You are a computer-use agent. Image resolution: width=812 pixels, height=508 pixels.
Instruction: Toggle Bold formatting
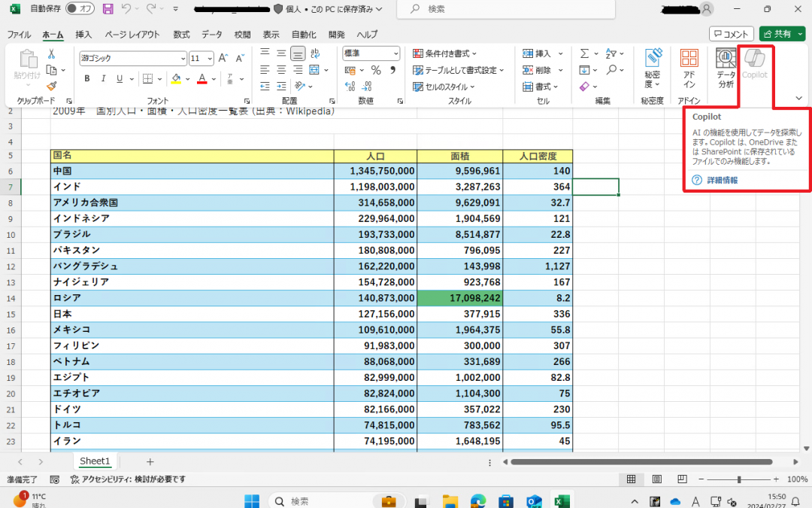coord(87,79)
